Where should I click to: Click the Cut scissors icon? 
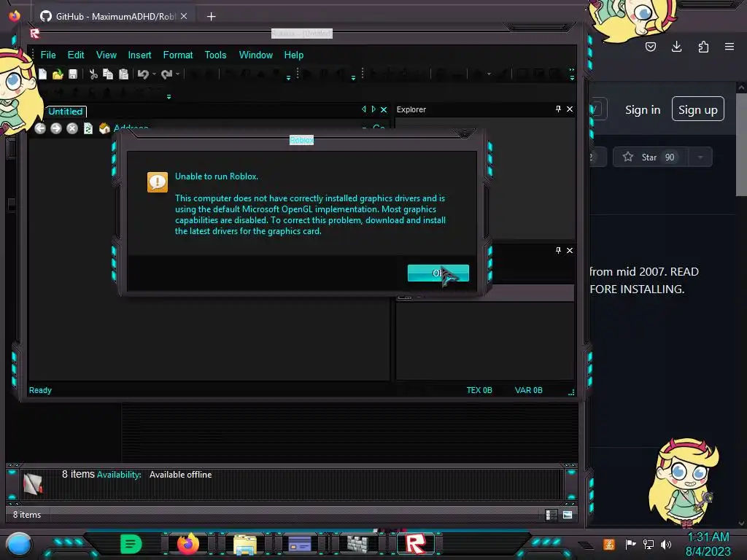[93, 74]
